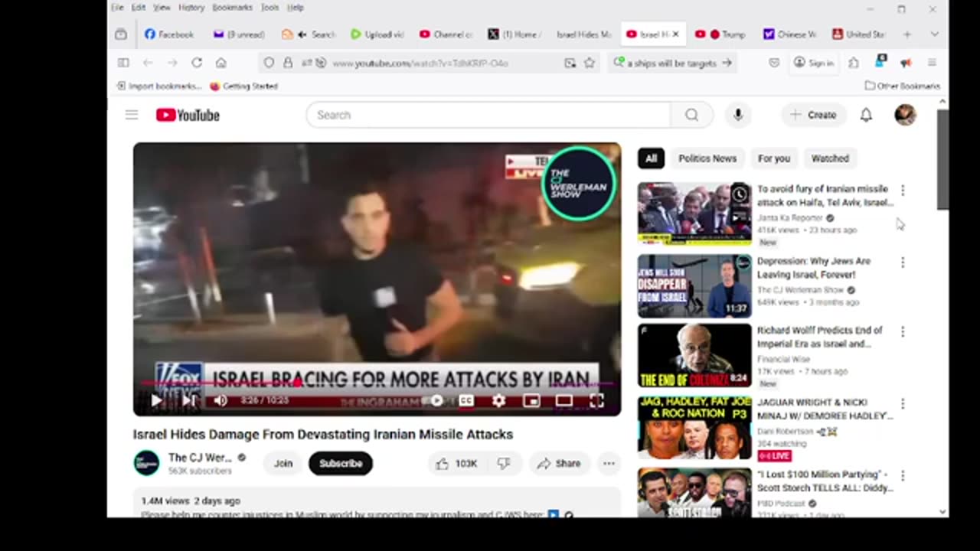The image size is (980, 551).
Task: Go to the YouTube home logo
Action: pos(188,115)
